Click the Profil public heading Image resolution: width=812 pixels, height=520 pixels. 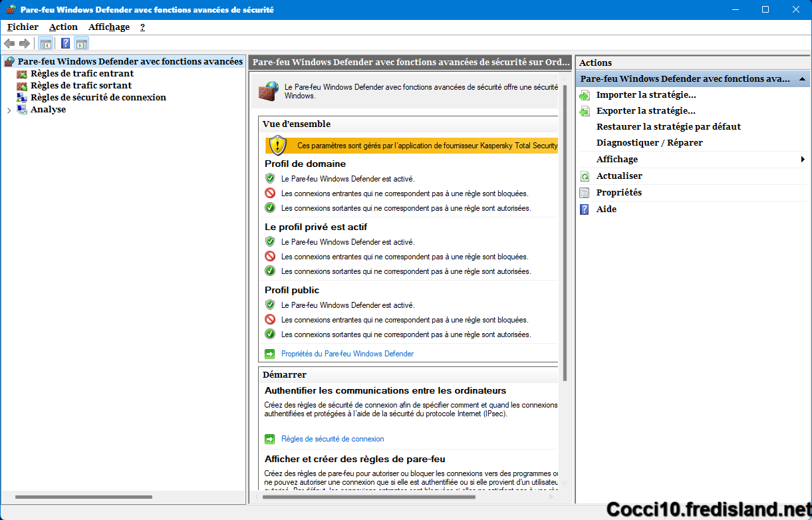click(x=292, y=290)
